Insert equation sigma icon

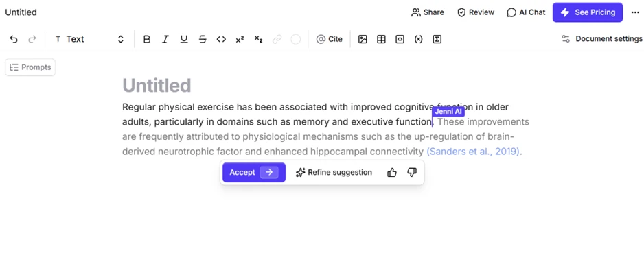coord(437,39)
